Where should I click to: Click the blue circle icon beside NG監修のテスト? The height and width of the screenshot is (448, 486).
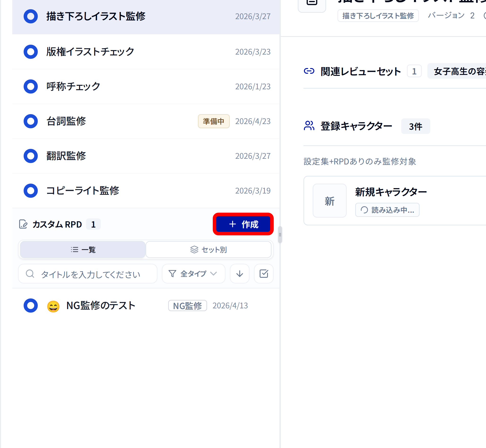pos(30,306)
